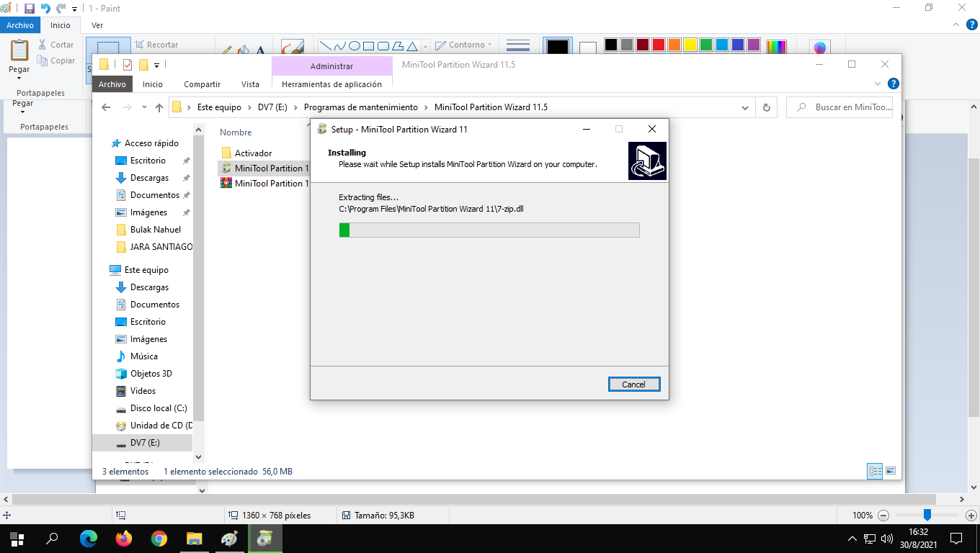Viewport: 980px width, 553px height.
Task: Open the Archivo menu in Paint
Action: click(20, 25)
